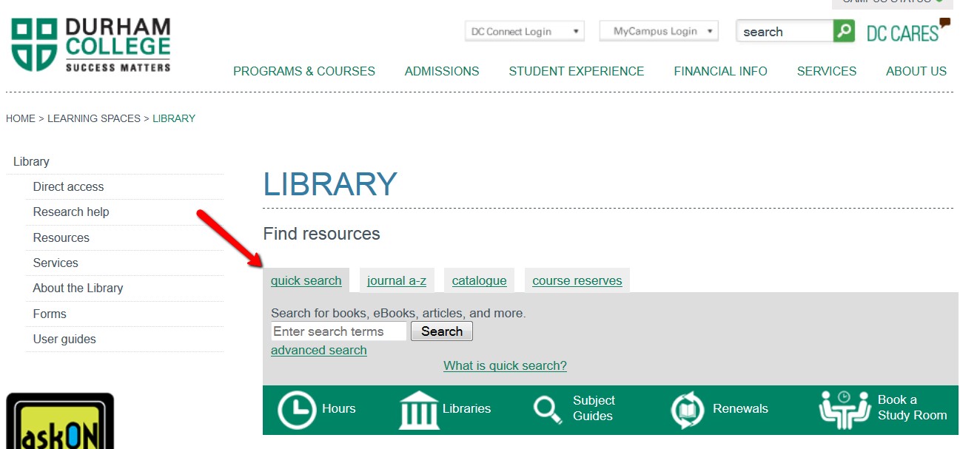Switch to the journal a-z tab
This screenshot has height=449, width=980.
tap(397, 280)
